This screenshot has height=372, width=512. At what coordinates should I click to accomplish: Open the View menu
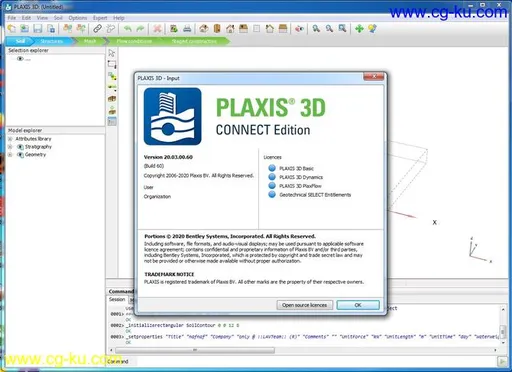[42, 18]
